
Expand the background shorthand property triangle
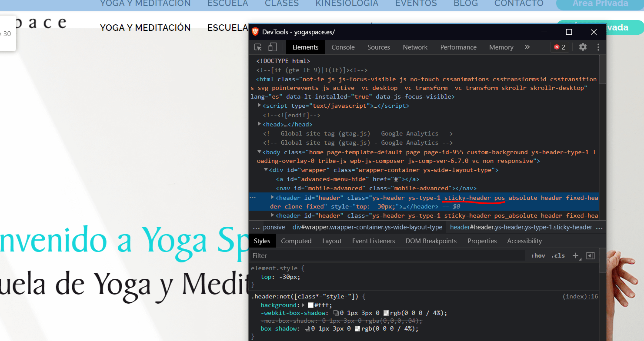[304, 305]
